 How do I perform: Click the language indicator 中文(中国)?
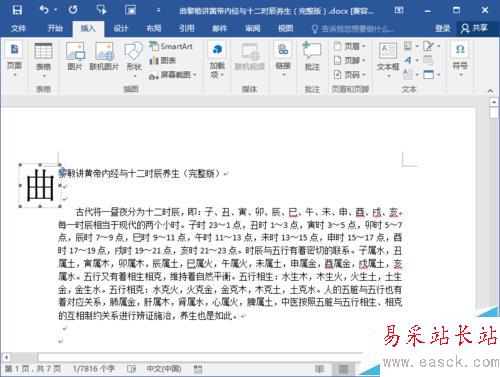pyautogui.click(x=164, y=369)
